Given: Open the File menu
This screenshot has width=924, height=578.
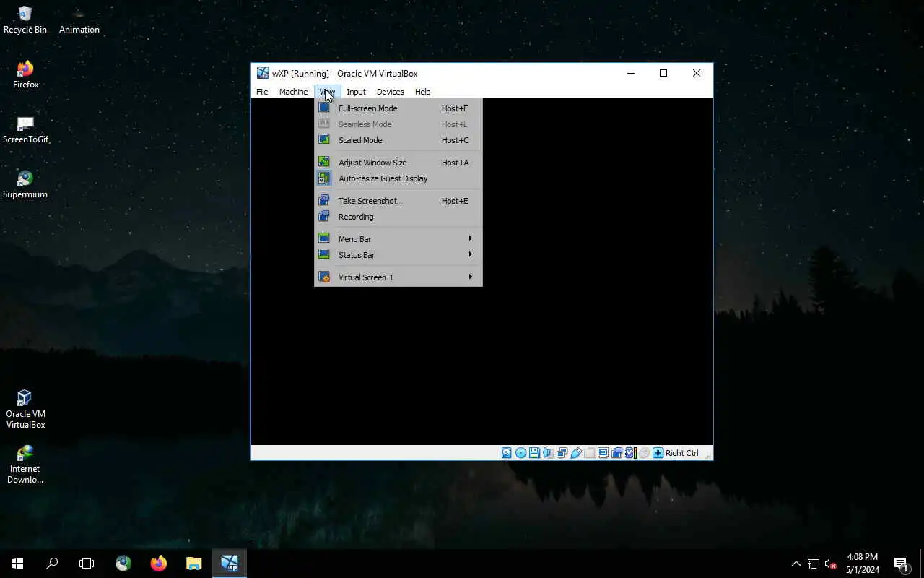Looking at the screenshot, I should 262,92.
